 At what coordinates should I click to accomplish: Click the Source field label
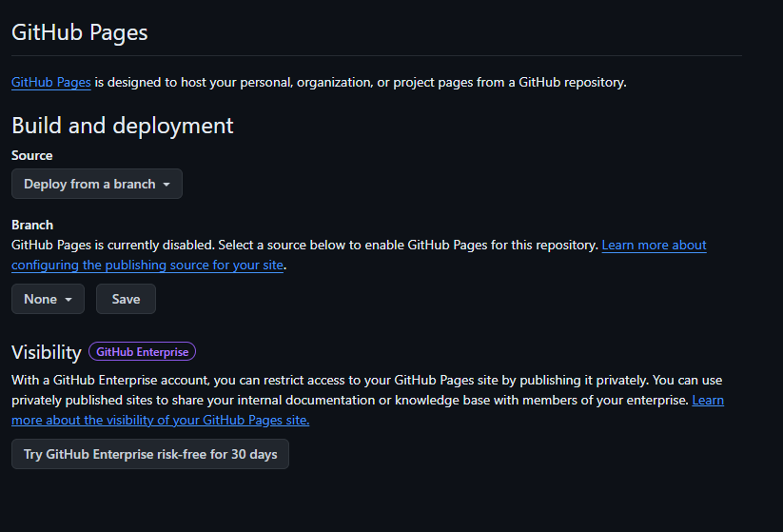coord(32,155)
